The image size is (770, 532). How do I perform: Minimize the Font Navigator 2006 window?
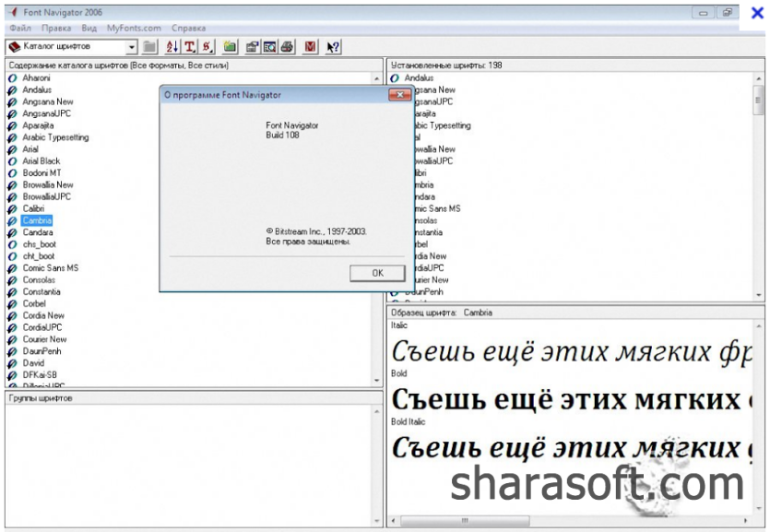tap(704, 13)
